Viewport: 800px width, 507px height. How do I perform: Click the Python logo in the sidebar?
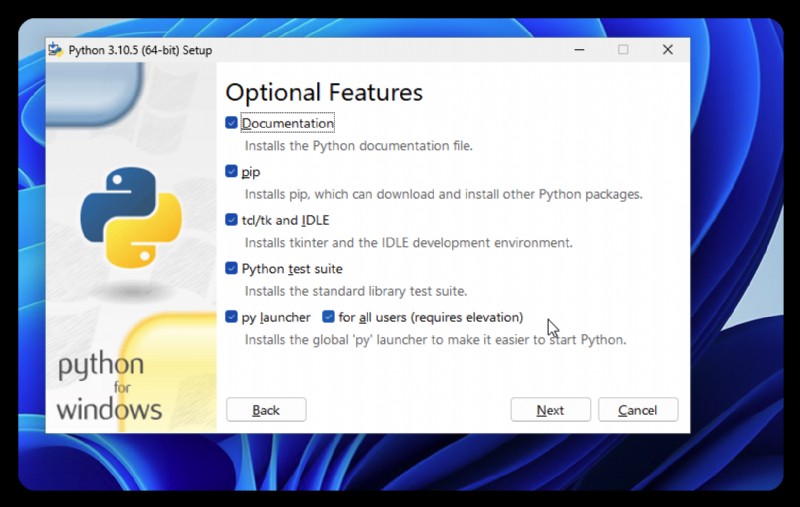[131, 218]
